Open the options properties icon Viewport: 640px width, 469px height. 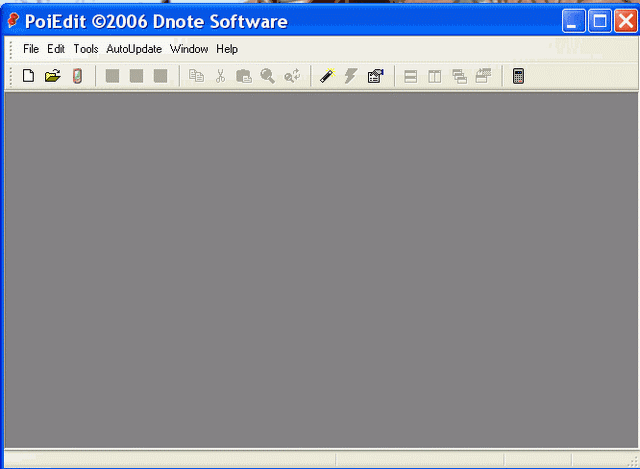(x=375, y=76)
